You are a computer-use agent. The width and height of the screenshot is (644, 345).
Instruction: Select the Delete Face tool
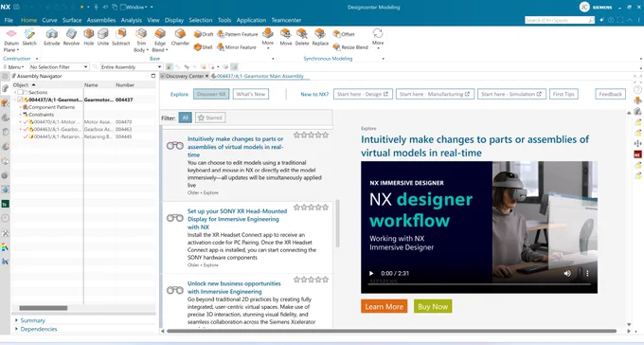coord(302,37)
